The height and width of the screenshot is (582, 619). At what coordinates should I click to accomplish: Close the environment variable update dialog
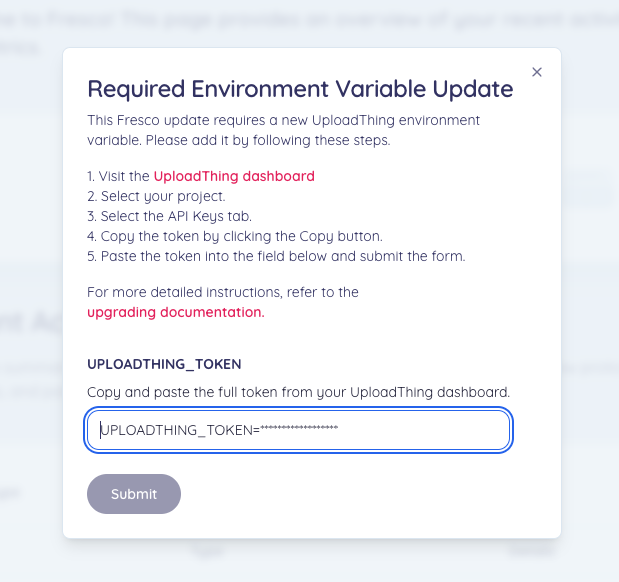[537, 72]
